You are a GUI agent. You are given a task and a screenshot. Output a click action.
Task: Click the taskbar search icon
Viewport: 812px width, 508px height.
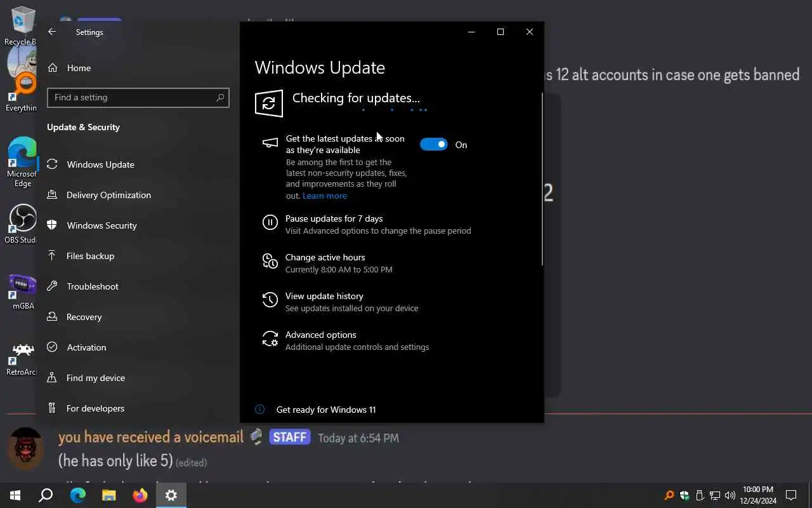click(x=46, y=495)
